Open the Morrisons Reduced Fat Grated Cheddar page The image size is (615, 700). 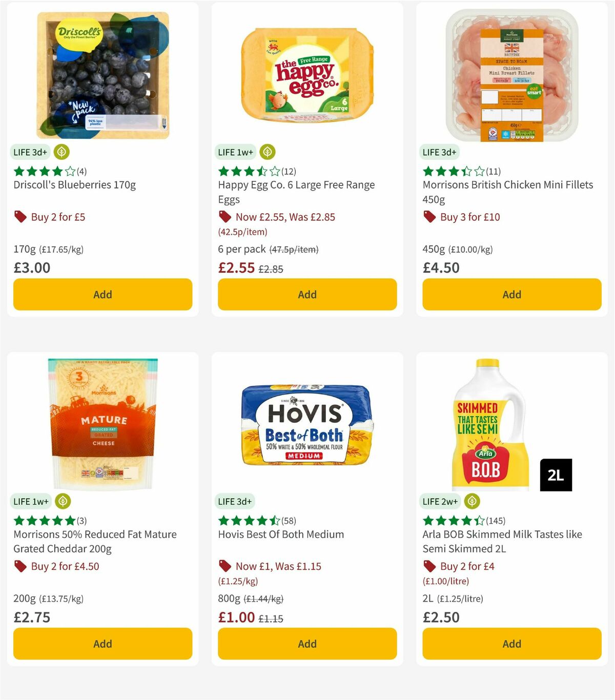point(94,541)
